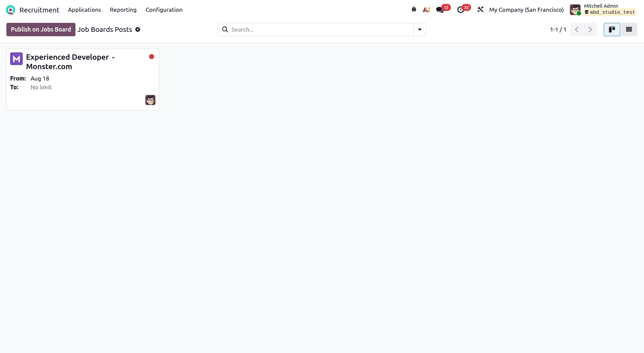The width and height of the screenshot is (644, 353).
Task: Click the debug bug icon
Action: click(414, 10)
